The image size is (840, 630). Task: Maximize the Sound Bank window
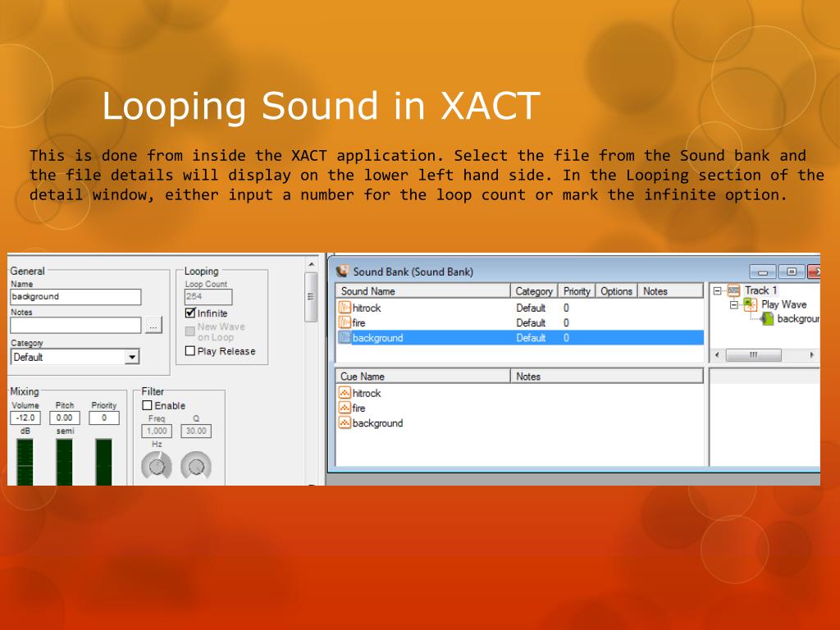click(x=792, y=272)
